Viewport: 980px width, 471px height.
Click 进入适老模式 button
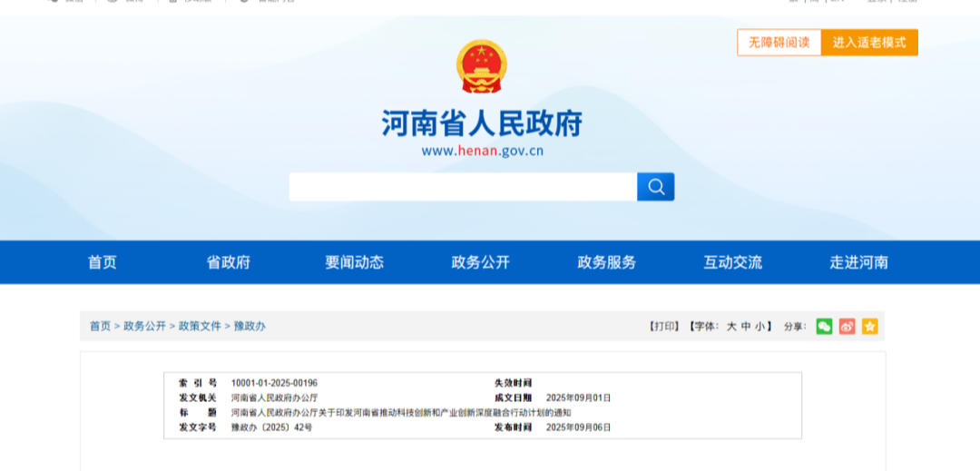[x=869, y=43]
